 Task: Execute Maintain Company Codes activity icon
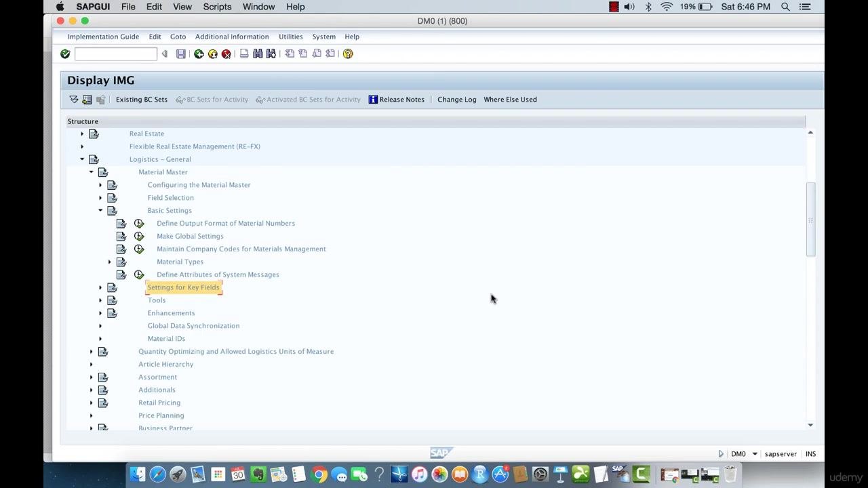click(139, 249)
